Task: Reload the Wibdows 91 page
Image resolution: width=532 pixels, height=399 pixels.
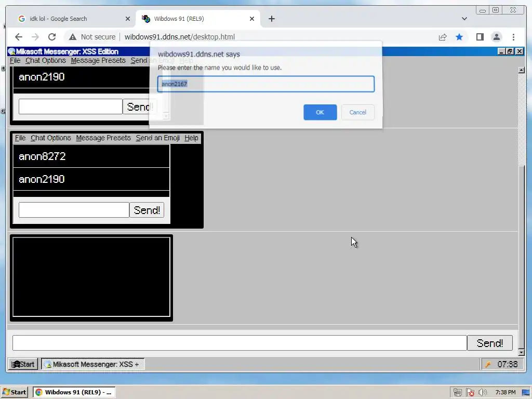Action: (x=52, y=37)
